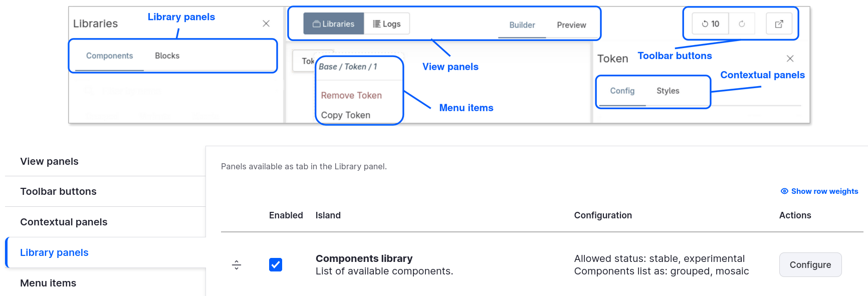
Task: Toggle to Logs instead of Libraries
Action: tap(387, 23)
